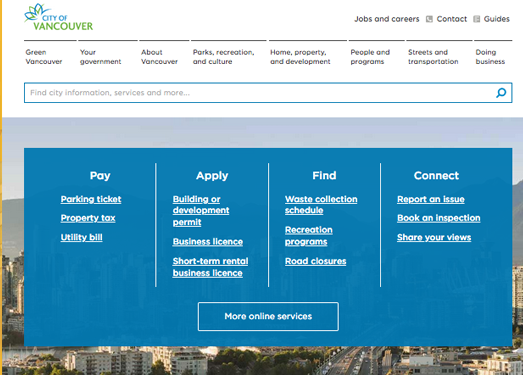Open Parks, recreation, and culture menu
This screenshot has width=523, height=375.
223,57
